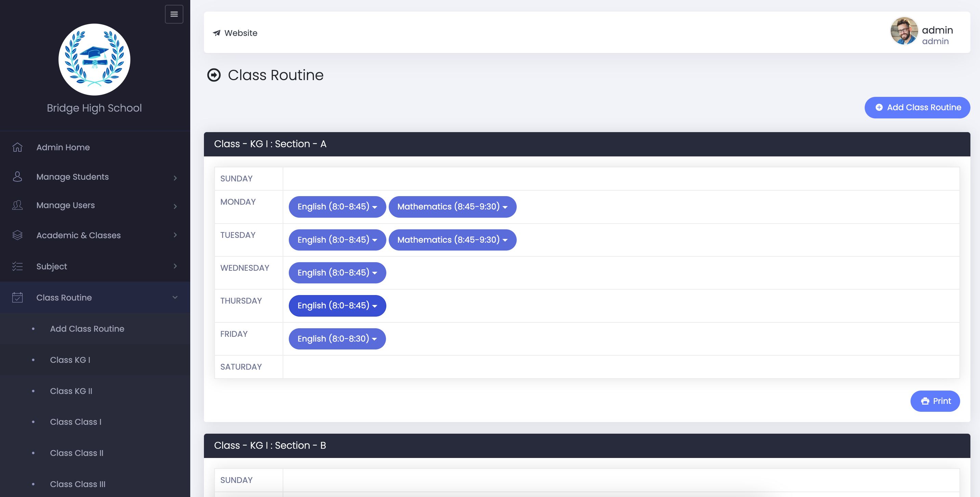Open Class Class II routine link
The image size is (980, 497).
pyautogui.click(x=77, y=453)
